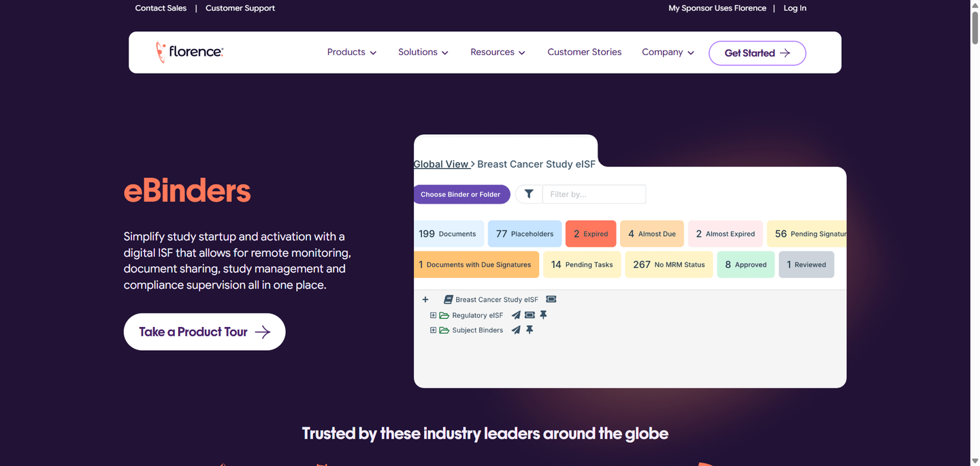
Task: Click the pin icon on Regulatory eISF row
Action: (543, 315)
